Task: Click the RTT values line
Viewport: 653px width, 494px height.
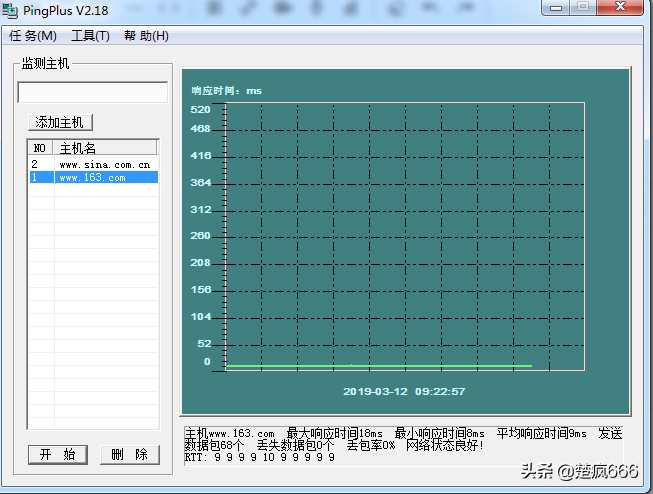Action: (260, 457)
